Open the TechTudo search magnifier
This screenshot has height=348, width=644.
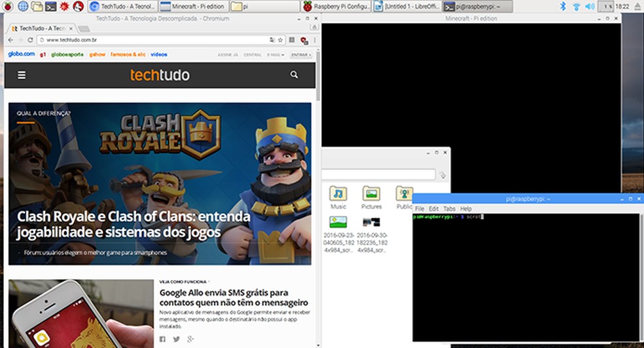[x=294, y=75]
